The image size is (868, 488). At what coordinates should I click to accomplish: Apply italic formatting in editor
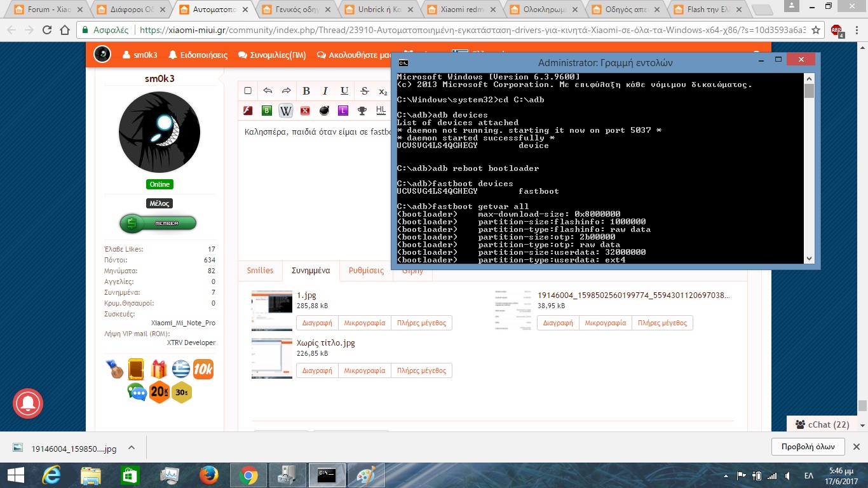[x=325, y=91]
